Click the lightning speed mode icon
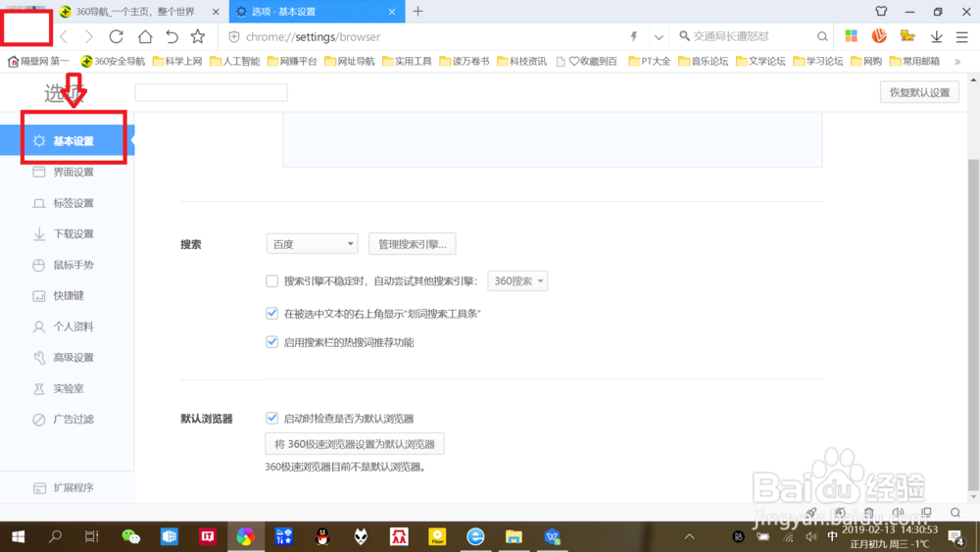Screen dimensions: 980x552 tap(634, 37)
